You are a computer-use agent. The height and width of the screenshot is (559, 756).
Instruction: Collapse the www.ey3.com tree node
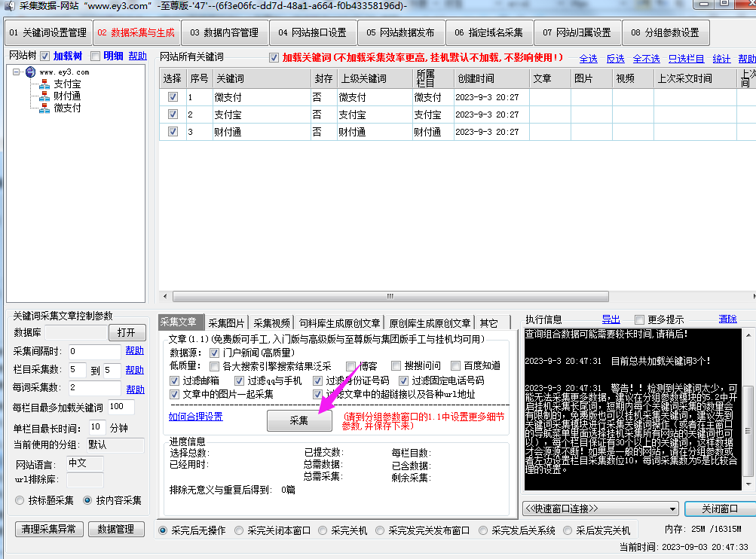click(x=17, y=72)
